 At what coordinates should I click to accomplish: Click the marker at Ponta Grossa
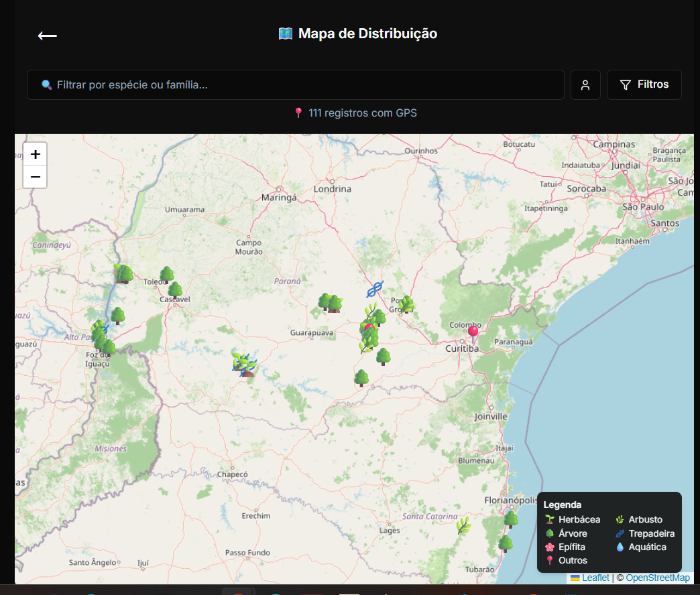tap(406, 304)
